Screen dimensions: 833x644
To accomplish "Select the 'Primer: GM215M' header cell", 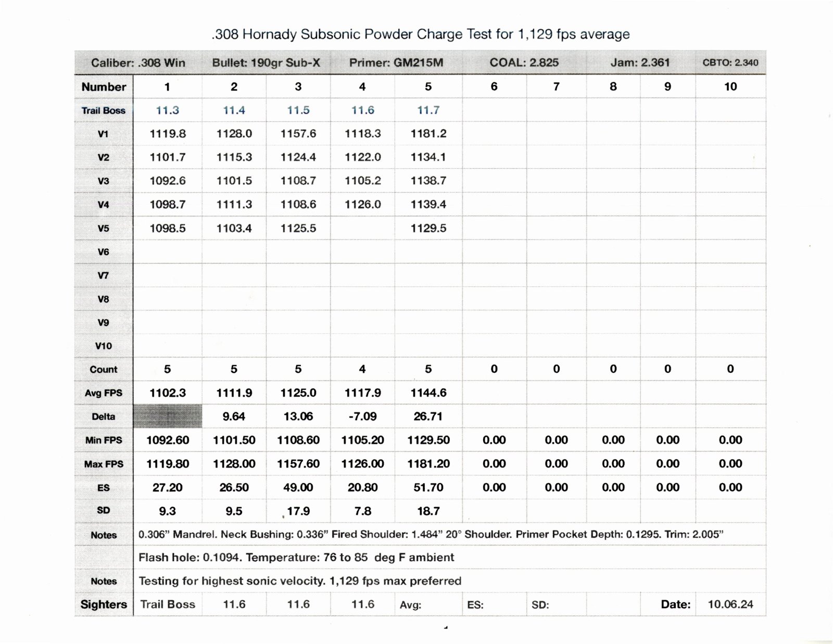I will 396,63.
